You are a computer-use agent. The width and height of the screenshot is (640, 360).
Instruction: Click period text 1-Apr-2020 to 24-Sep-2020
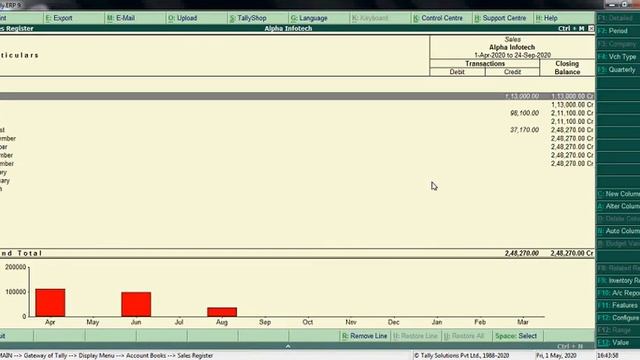(x=512, y=55)
